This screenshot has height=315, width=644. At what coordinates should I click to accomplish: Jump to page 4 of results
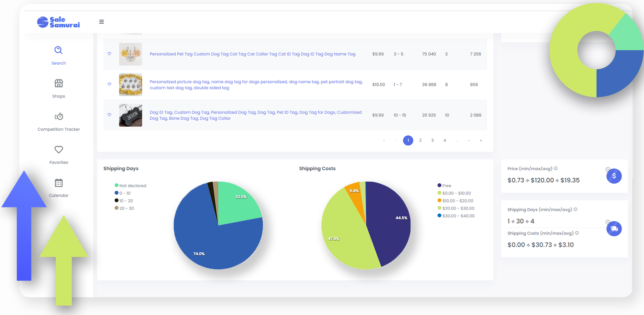point(444,140)
